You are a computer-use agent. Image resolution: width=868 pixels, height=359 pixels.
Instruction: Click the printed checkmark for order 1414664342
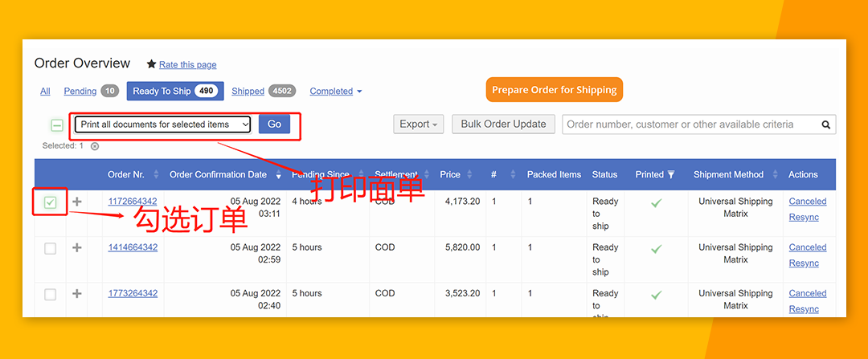[656, 249]
